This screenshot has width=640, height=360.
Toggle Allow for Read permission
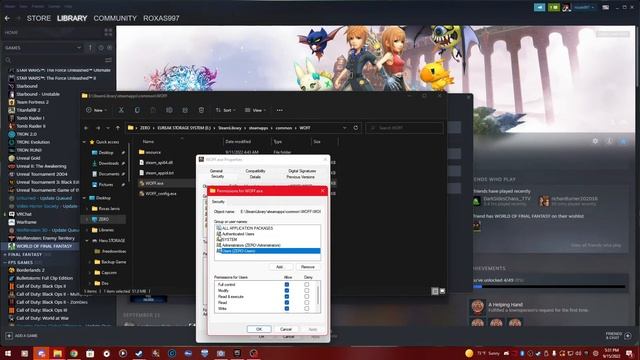pyautogui.click(x=287, y=302)
